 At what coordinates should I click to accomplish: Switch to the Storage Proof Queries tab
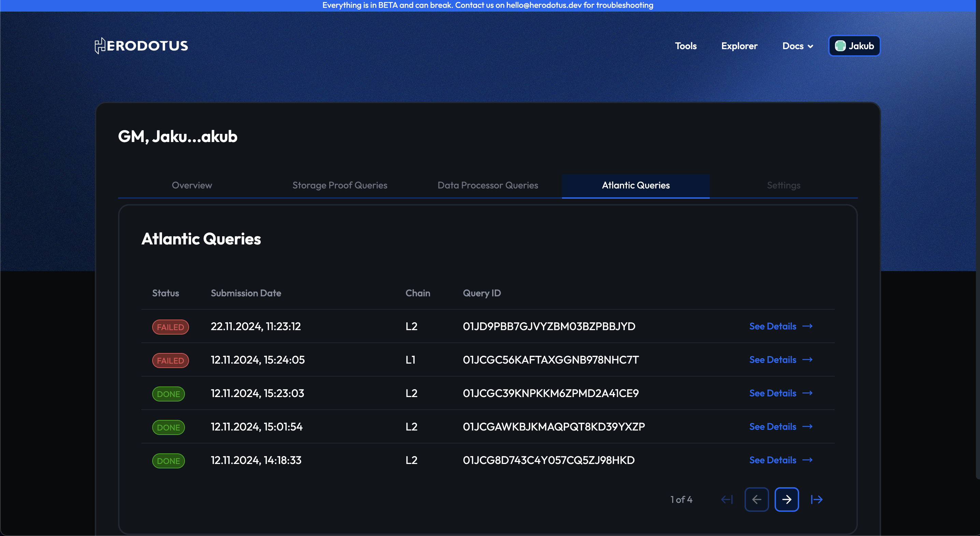click(340, 185)
